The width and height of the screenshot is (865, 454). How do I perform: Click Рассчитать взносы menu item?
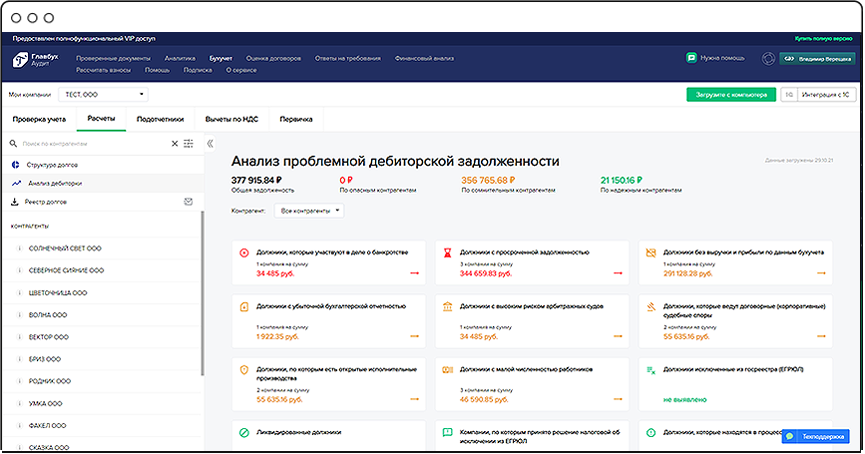pos(104,71)
